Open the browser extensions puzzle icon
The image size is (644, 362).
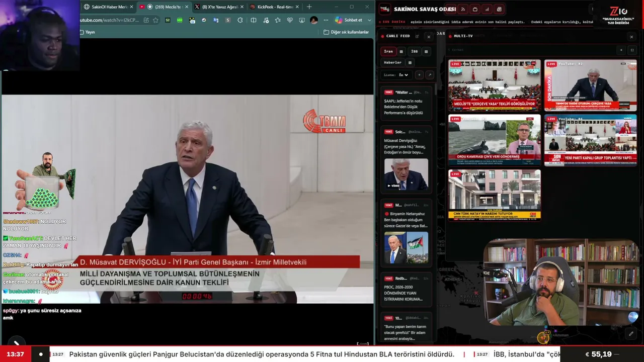point(240,20)
